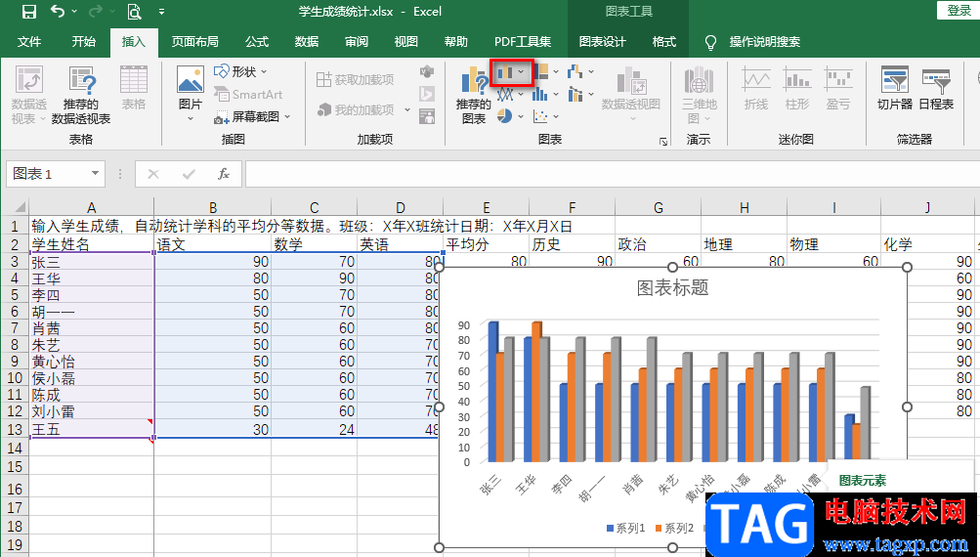
Task: Switch to the 公式 formulas tab
Action: 256,42
